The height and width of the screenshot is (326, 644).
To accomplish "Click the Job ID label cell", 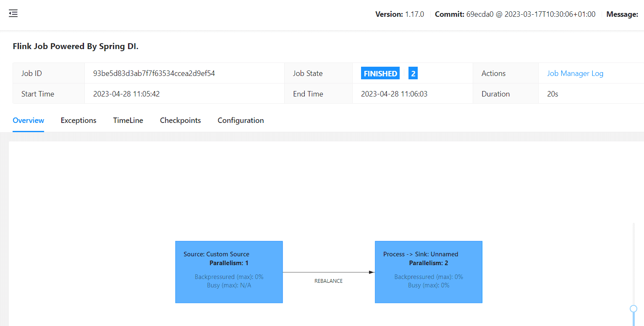I will (49, 73).
